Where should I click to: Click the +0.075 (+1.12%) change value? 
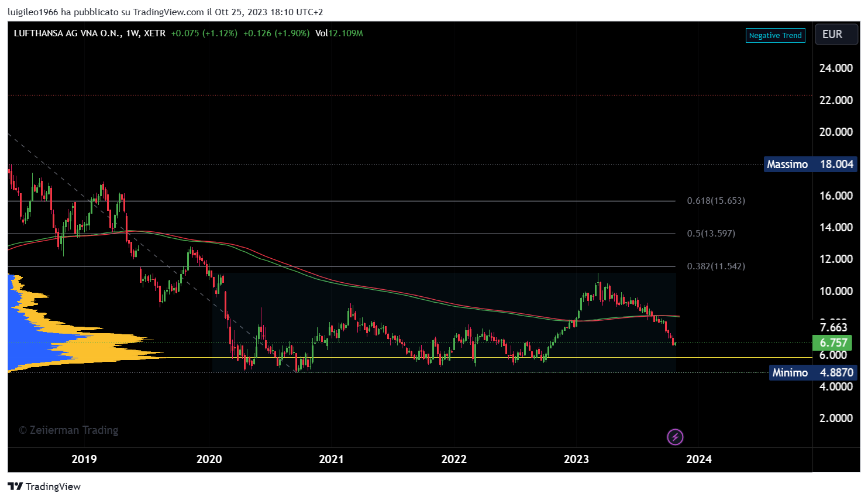[x=204, y=33]
